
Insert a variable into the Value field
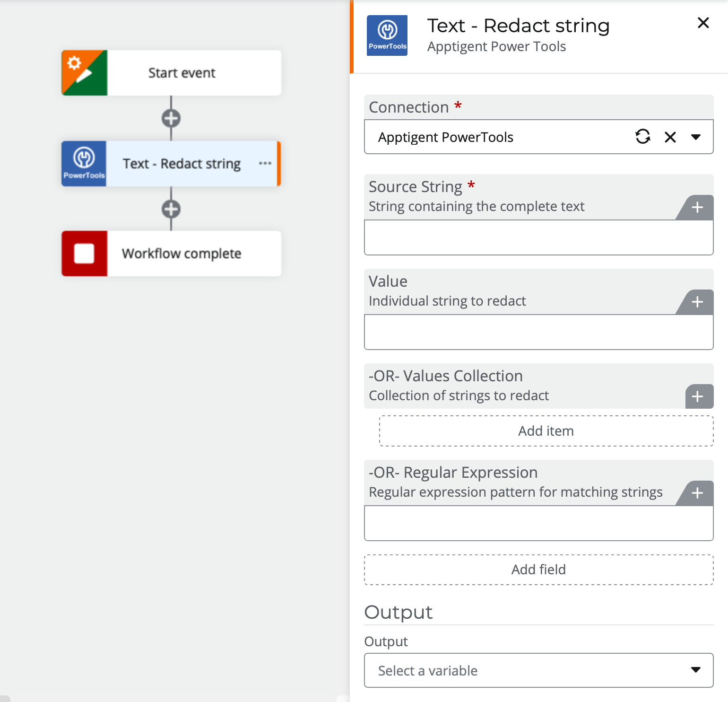(697, 302)
